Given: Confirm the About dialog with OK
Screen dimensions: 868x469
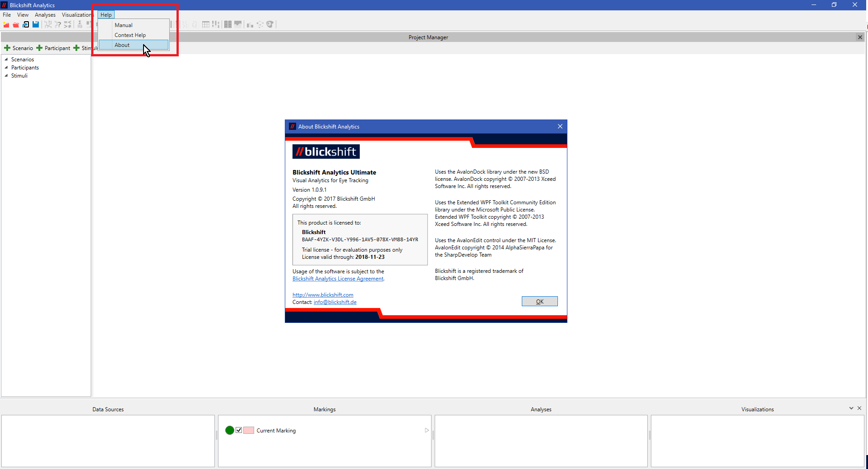Looking at the screenshot, I should [539, 301].
